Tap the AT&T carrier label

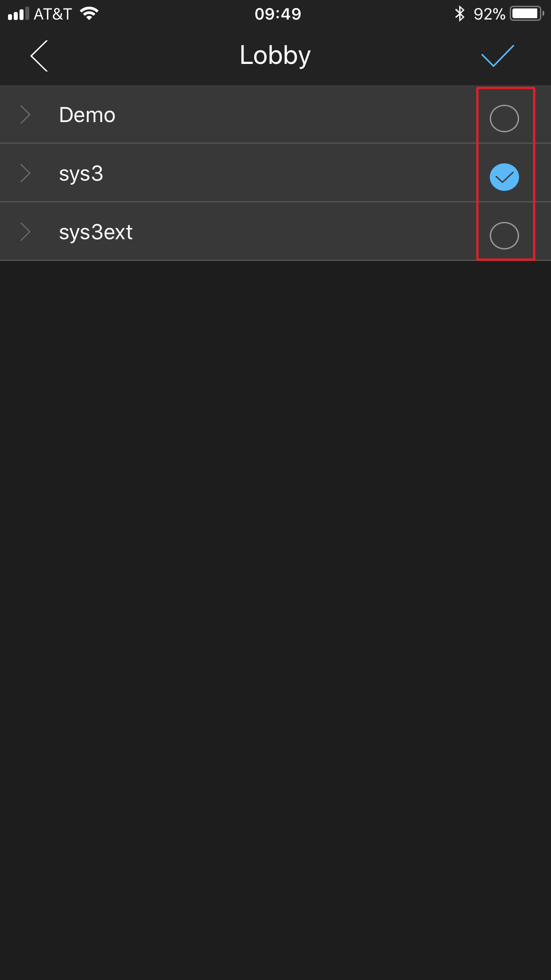[x=53, y=14]
